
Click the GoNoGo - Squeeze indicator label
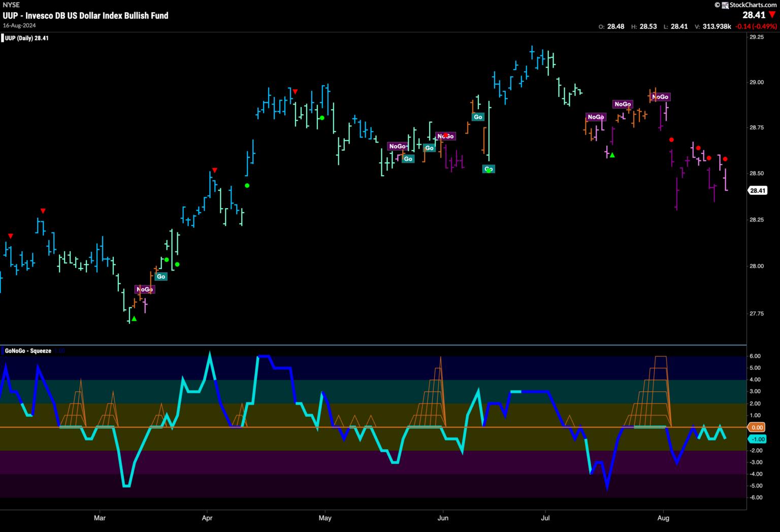pyautogui.click(x=28, y=351)
